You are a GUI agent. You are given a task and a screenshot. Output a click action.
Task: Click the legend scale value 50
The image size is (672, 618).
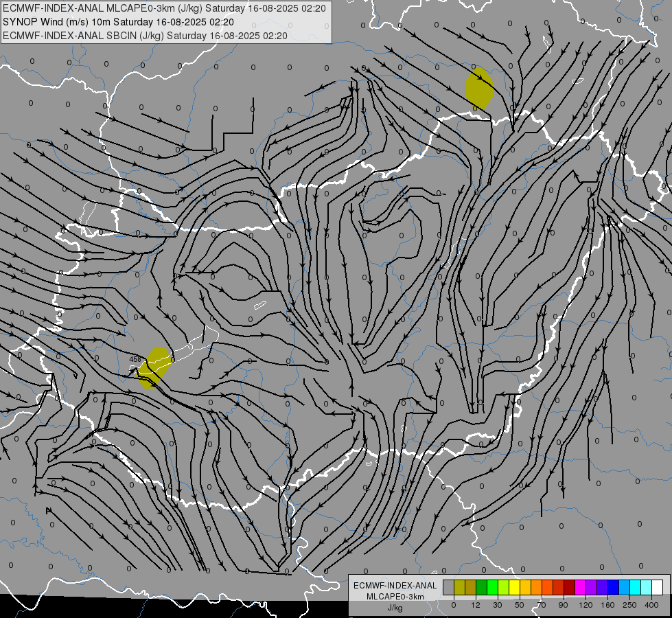(520, 605)
